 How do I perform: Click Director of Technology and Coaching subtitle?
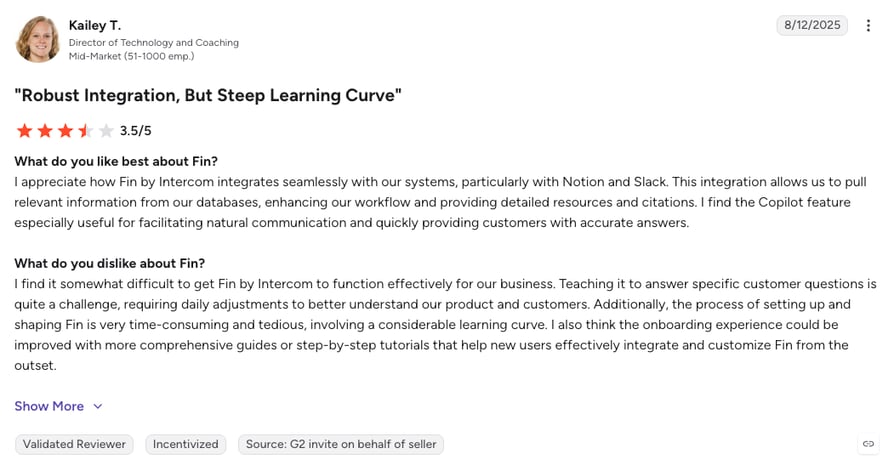coord(154,43)
